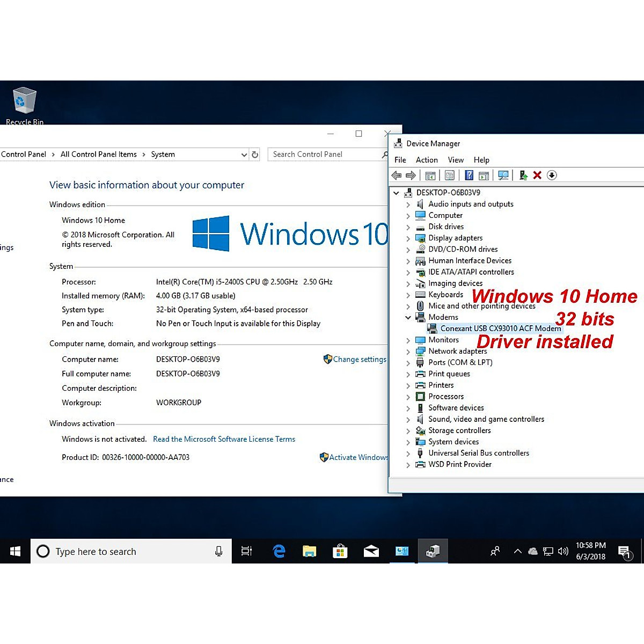Image resolution: width=644 pixels, height=644 pixels.
Task: Click the Properties toolbar icon
Action: tap(450, 175)
